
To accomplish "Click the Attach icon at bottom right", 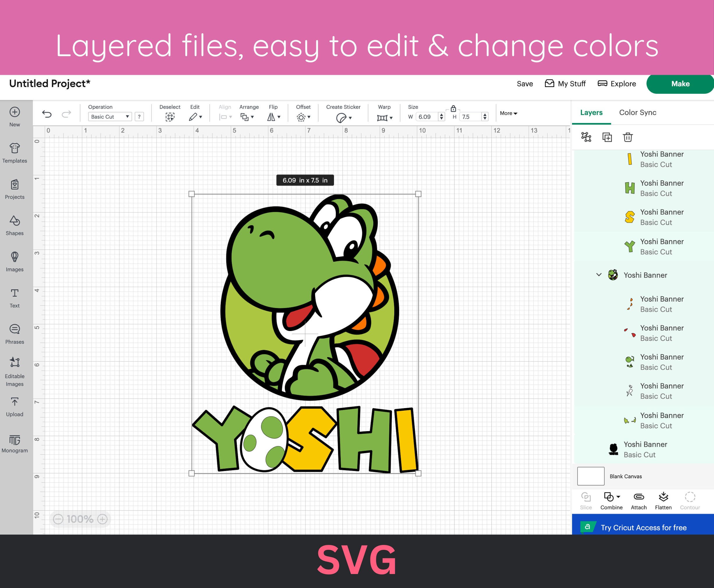I will (x=638, y=498).
